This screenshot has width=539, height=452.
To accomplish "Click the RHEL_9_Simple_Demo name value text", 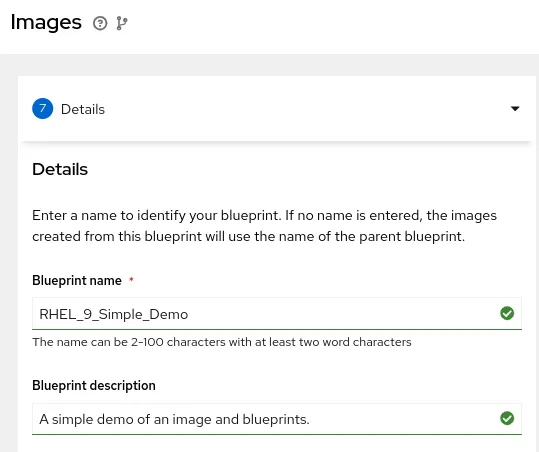I will 114,314.
